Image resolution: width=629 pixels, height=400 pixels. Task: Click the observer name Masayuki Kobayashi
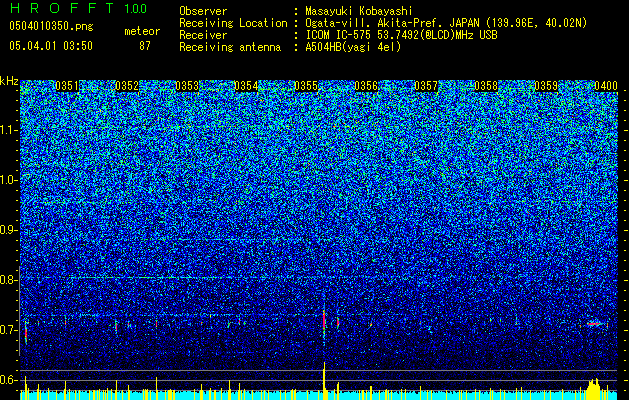click(359, 11)
